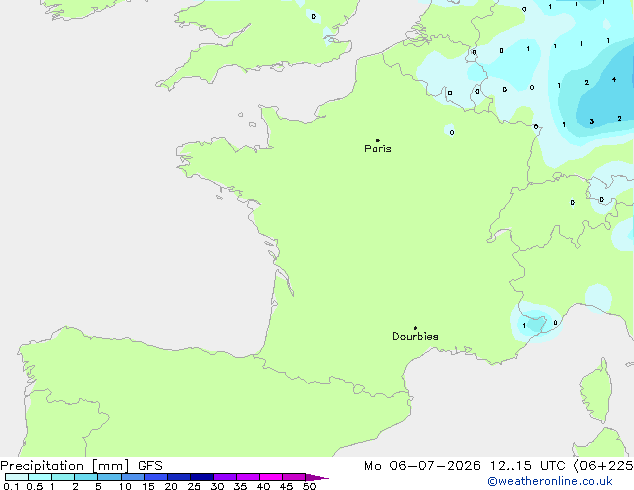Select the 2–5 mm legend color box
Screen dimensions: 634x490
86,477
